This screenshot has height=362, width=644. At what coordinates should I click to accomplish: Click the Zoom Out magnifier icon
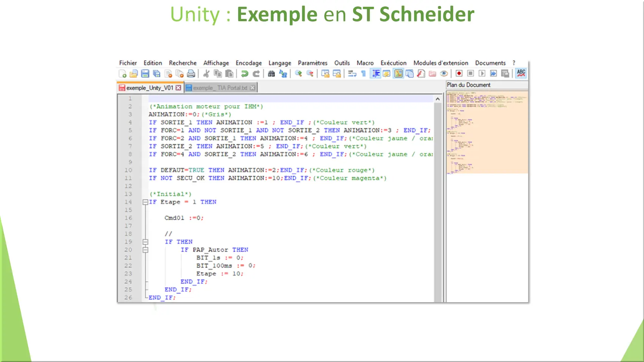310,73
